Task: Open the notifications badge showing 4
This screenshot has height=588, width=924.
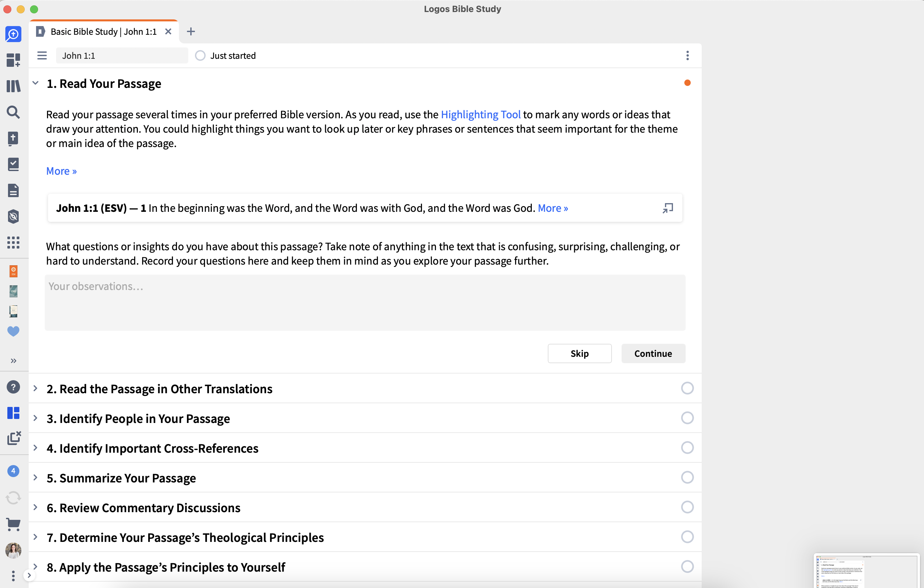Action: 13,471
